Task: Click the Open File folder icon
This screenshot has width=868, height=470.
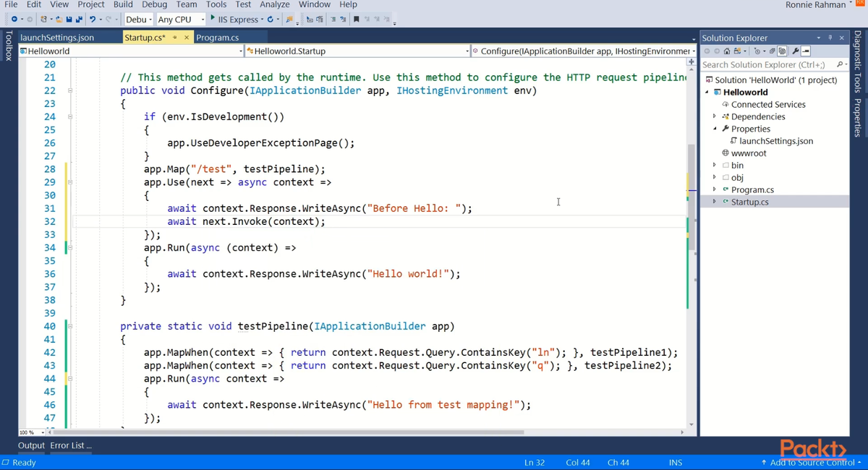Action: click(x=59, y=20)
